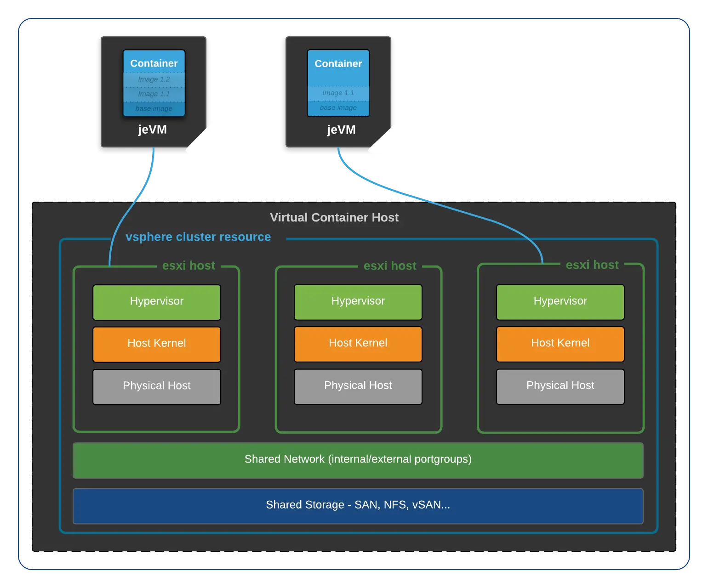708x588 pixels.
Task: Click the right jeVM label
Action: (342, 130)
